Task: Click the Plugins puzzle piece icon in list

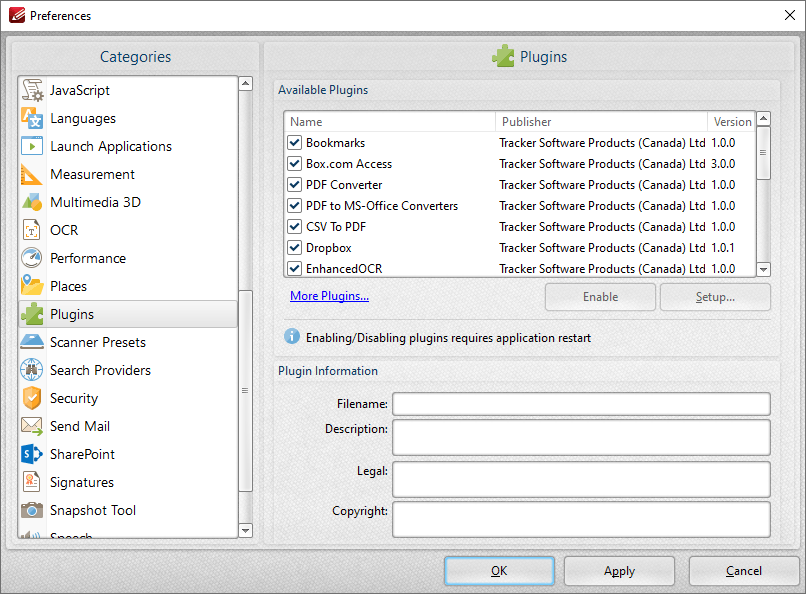Action: click(x=32, y=314)
